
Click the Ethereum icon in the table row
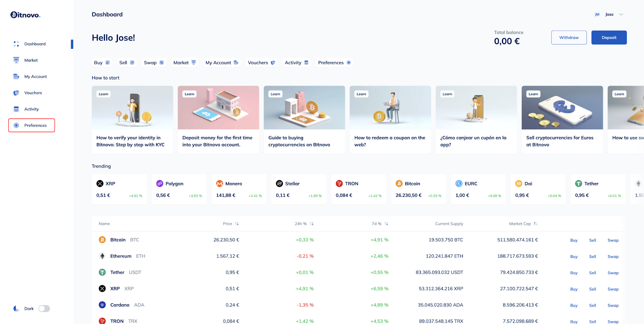102,256
